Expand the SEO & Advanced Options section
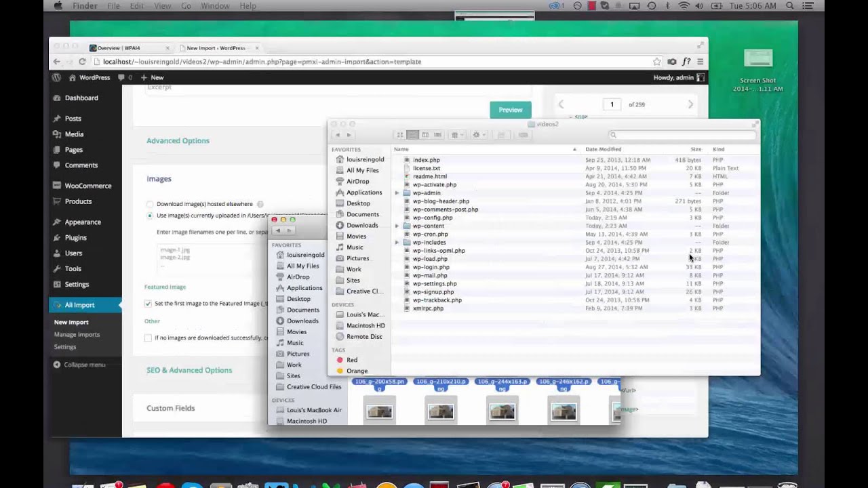Image resolution: width=868 pixels, height=488 pixels. point(189,370)
